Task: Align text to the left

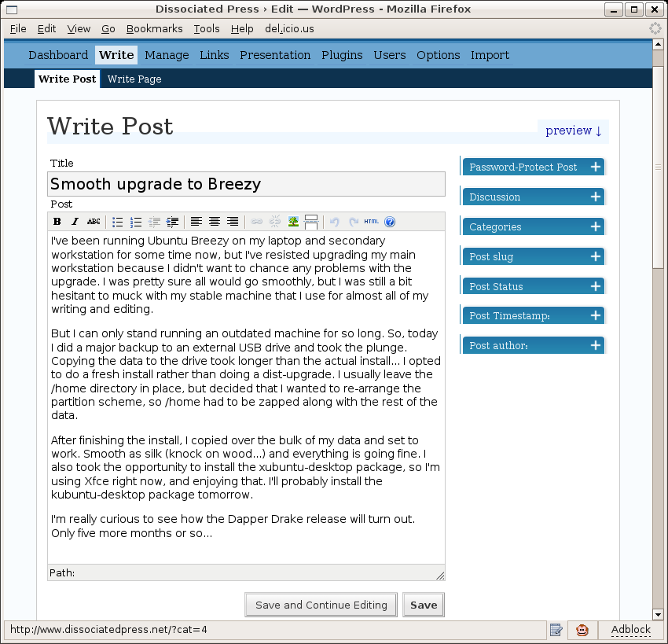Action: click(196, 222)
